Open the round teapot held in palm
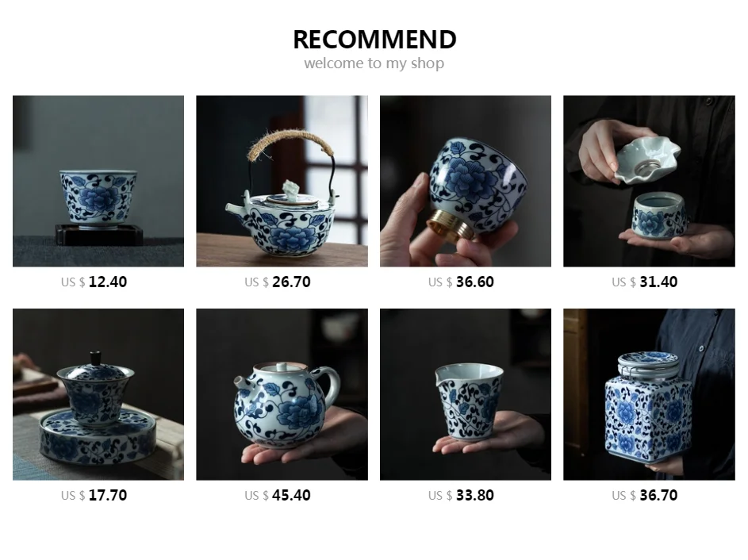 click(282, 394)
